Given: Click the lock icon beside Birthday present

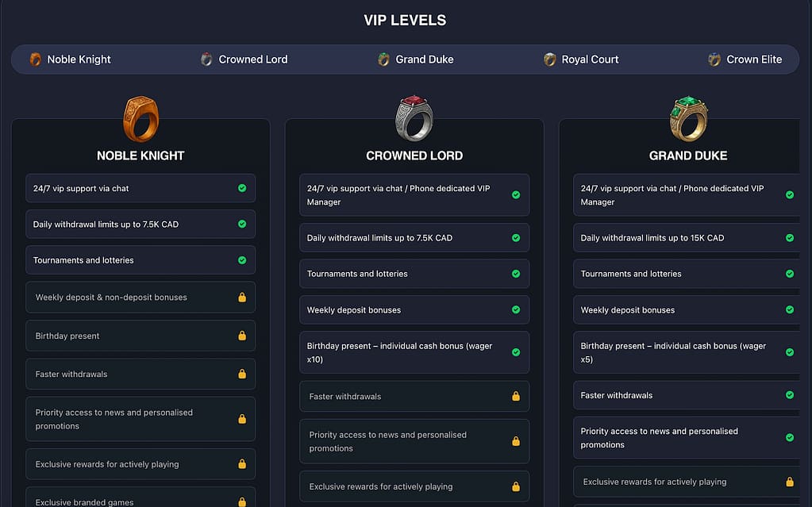Looking at the screenshot, I should [242, 336].
